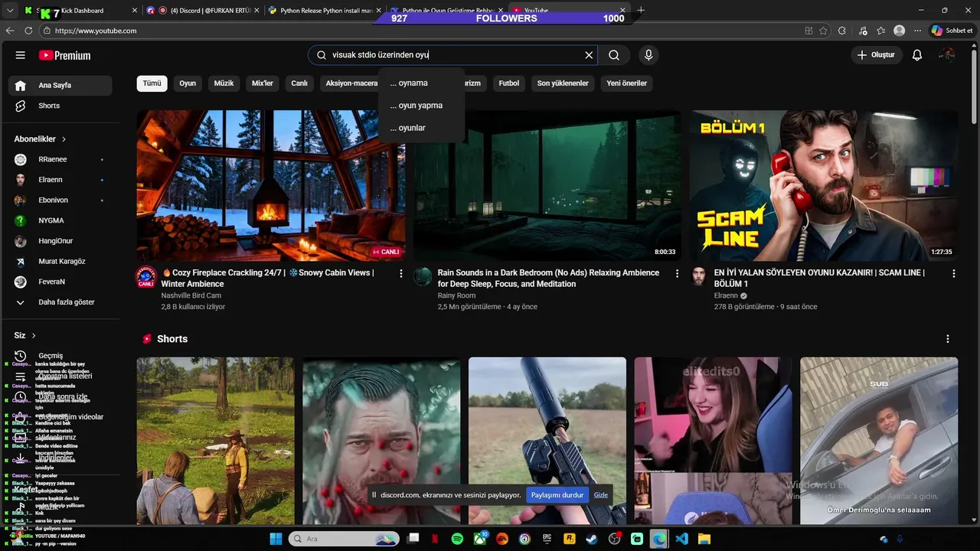The width and height of the screenshot is (980, 551).
Task: Open the rifle suppressor Shorts video
Action: [x=547, y=441]
